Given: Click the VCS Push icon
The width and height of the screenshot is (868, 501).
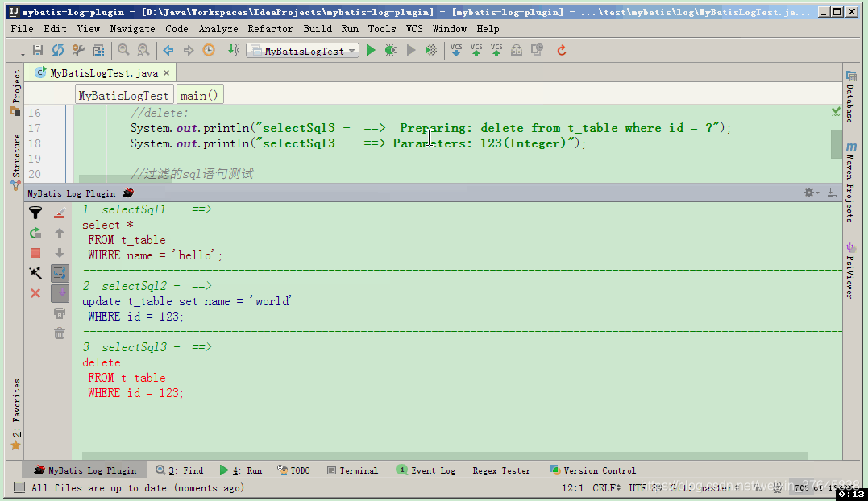Looking at the screenshot, I should pyautogui.click(x=496, y=50).
